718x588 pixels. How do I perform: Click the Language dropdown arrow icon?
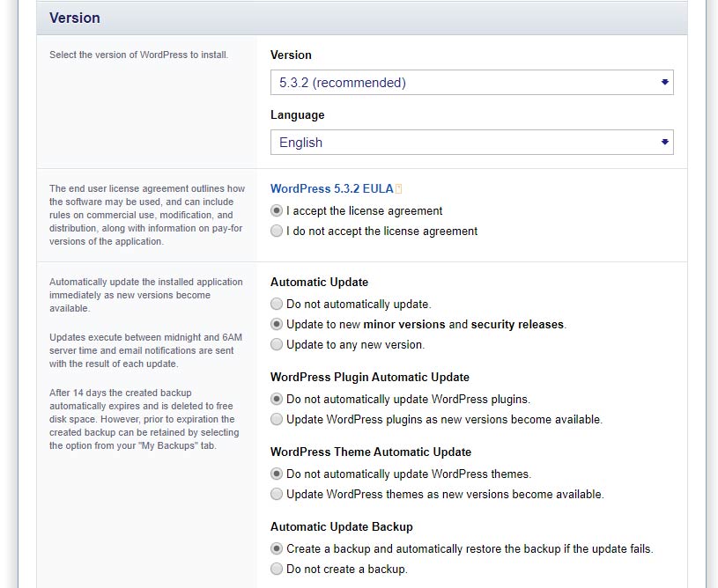point(664,143)
